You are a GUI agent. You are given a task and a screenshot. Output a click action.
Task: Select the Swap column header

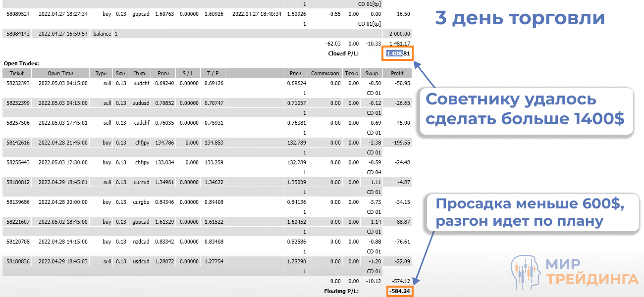pos(371,73)
